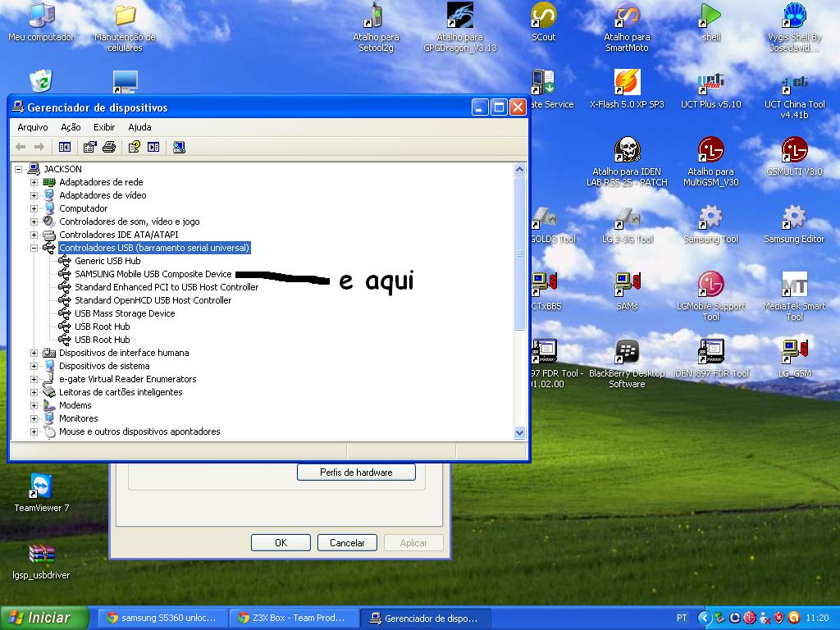Select the IDEN i897 FDR Tool icon

click(x=711, y=359)
